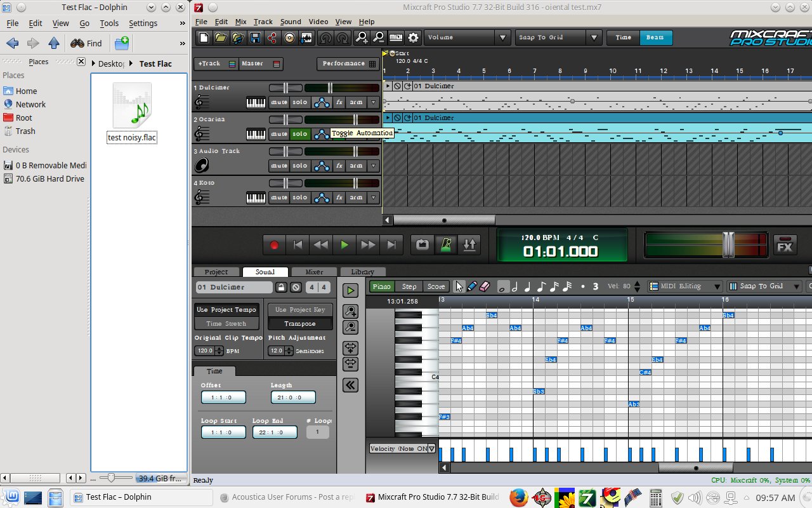The height and width of the screenshot is (508, 812).
Task: Open the master FX button
Action: point(785,246)
